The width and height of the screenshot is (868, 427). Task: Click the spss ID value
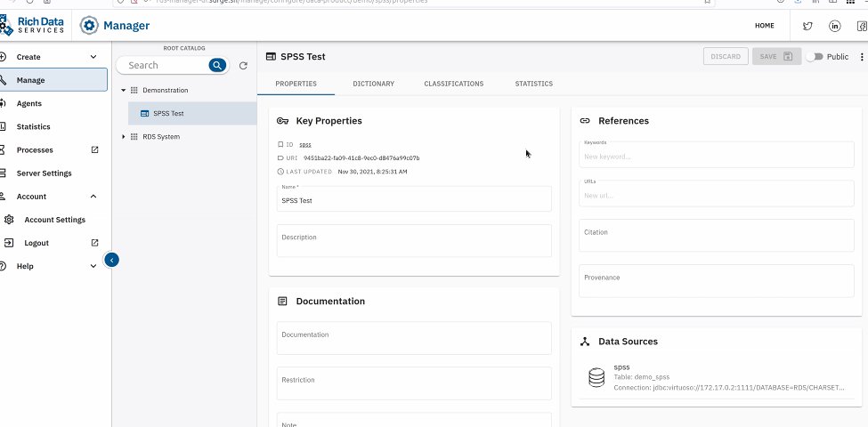[305, 144]
